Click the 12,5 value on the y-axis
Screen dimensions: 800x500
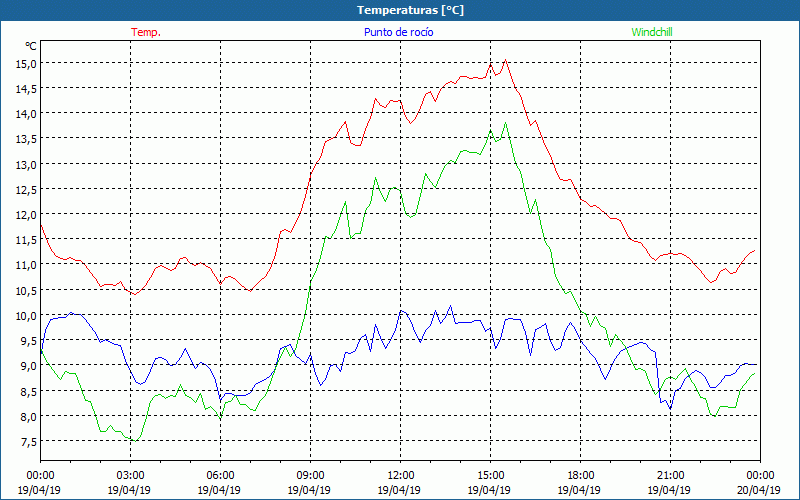[x=27, y=190]
